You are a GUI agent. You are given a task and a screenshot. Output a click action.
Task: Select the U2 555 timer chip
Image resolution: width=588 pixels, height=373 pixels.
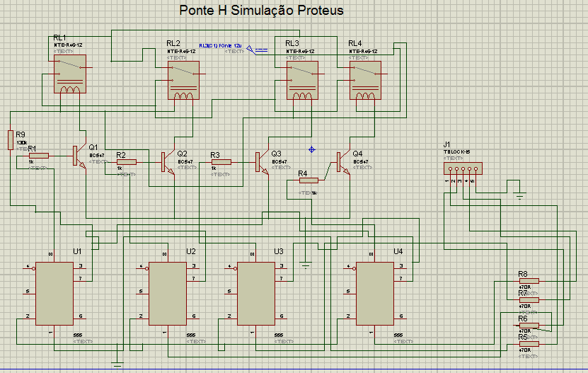pyautogui.click(x=168, y=294)
